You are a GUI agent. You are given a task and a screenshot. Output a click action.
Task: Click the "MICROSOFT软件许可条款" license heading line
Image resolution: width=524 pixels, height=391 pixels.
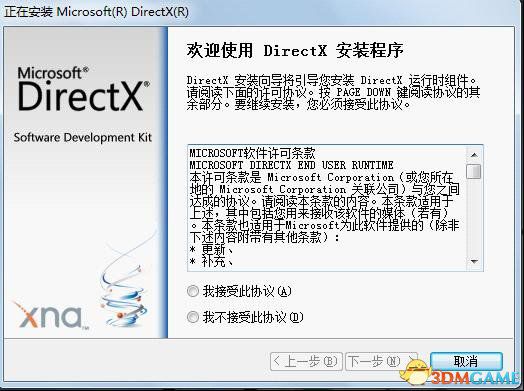tap(253, 153)
